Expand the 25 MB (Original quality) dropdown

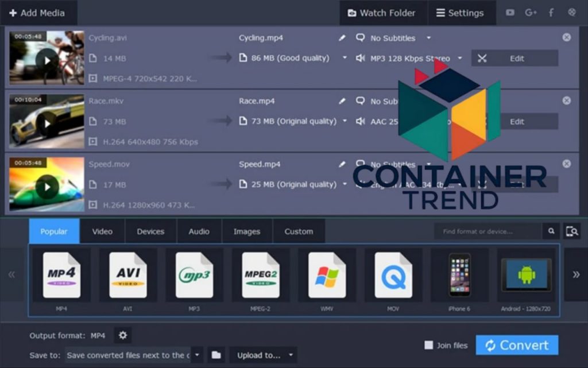[x=345, y=184]
